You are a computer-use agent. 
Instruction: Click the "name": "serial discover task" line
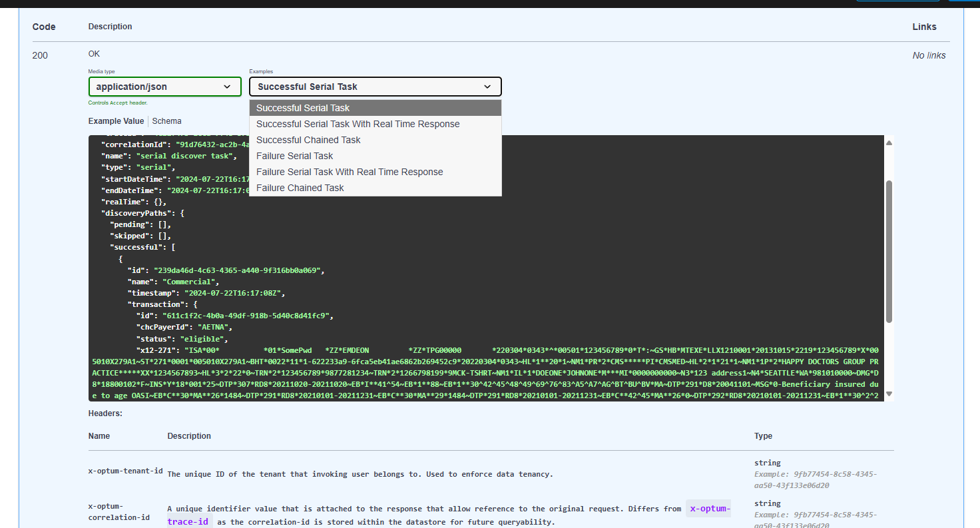click(x=169, y=156)
